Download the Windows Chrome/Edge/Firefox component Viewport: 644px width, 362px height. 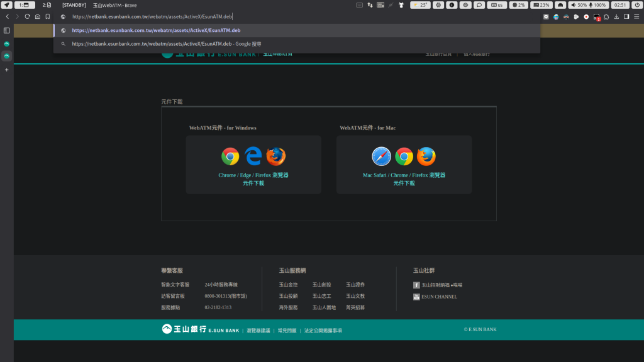(253, 179)
